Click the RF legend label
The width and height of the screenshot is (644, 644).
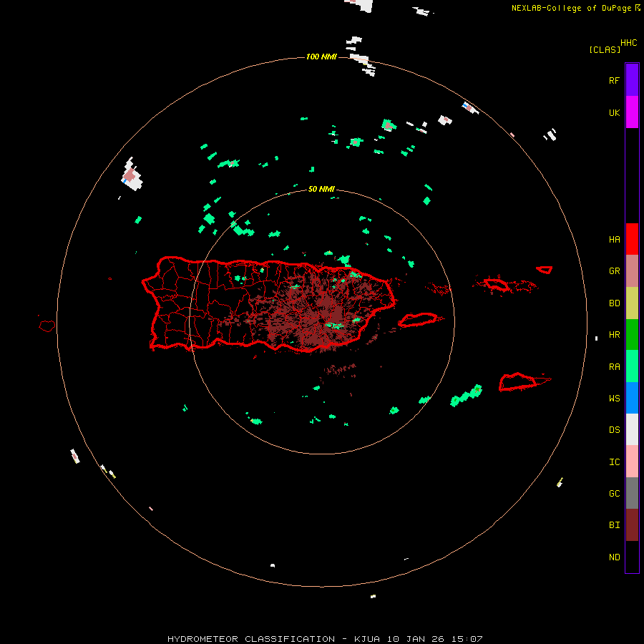click(x=614, y=80)
